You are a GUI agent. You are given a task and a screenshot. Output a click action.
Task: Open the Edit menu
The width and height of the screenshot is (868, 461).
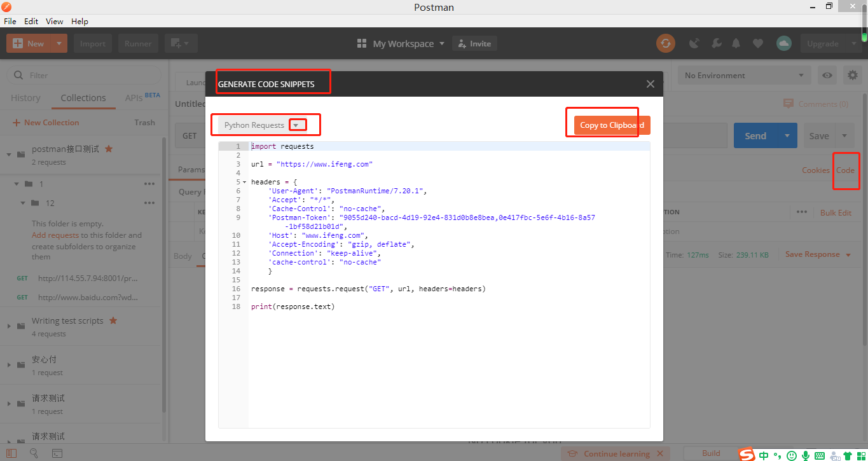click(x=31, y=21)
